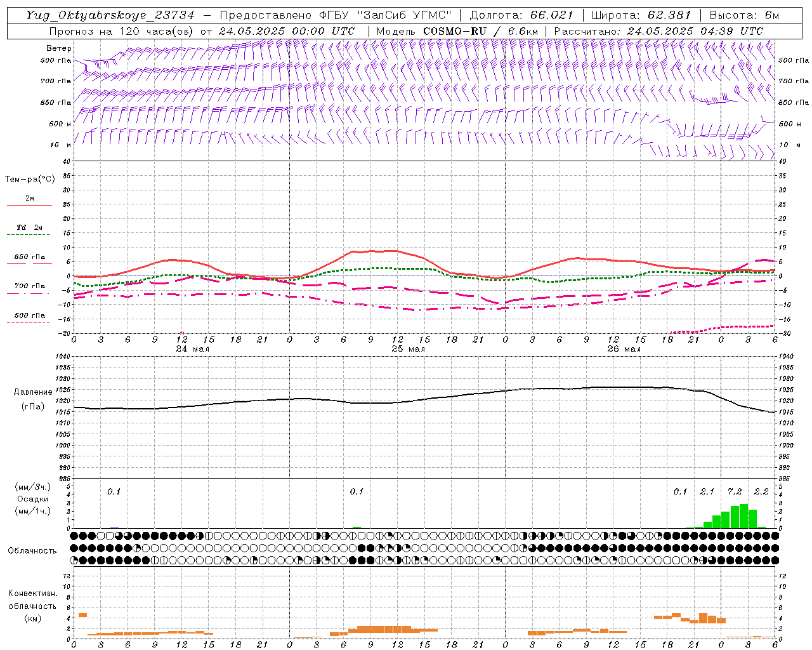Image resolution: width=812 pixels, height=650 pixels.
Task: Select the 500 м wind level label on left
Action: pyautogui.click(x=60, y=124)
